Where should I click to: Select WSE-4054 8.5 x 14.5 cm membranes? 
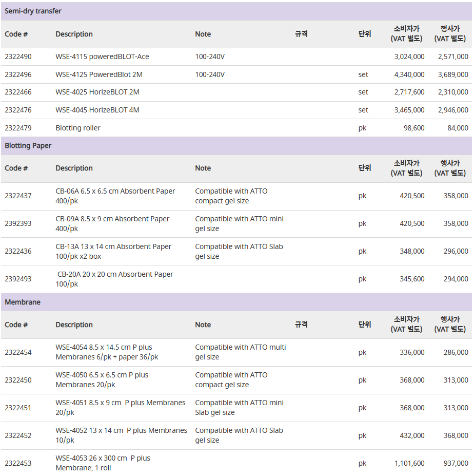click(107, 352)
